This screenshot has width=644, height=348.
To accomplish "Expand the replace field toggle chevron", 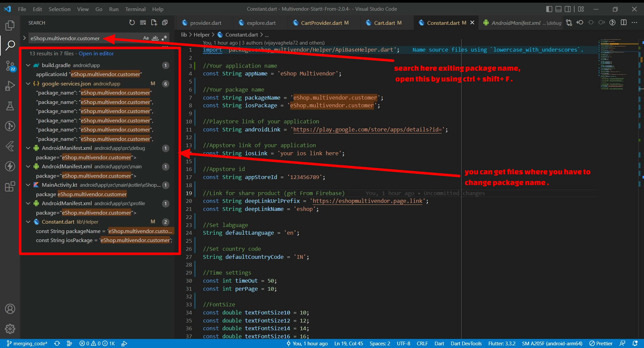I will tap(24, 38).
